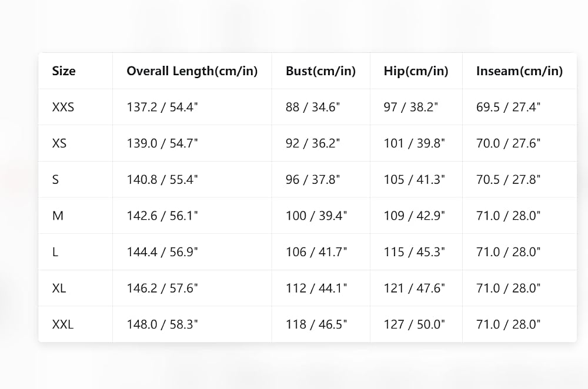The height and width of the screenshot is (389, 588).
Task: Select the S size row label
Action: [55, 179]
